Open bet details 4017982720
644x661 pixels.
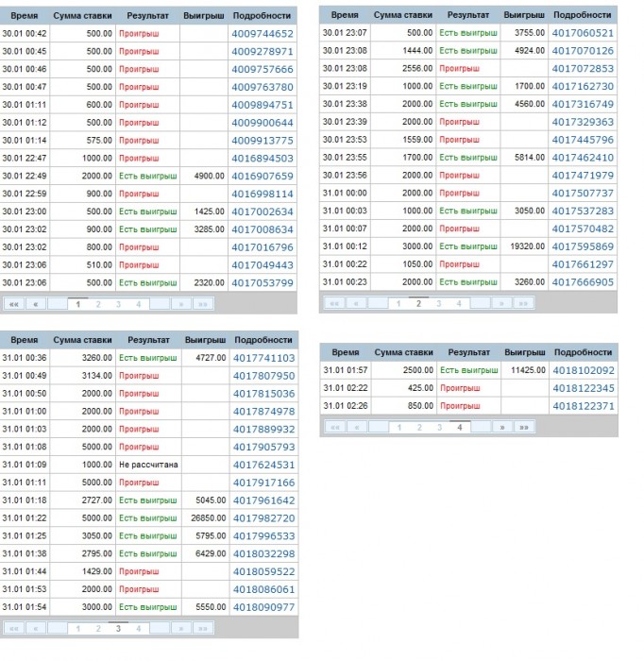263,518
